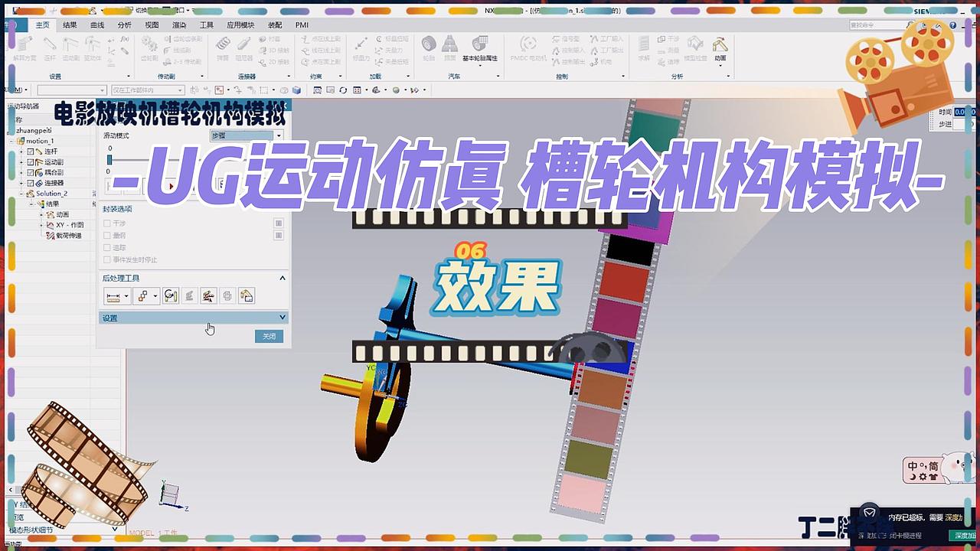The width and height of the screenshot is (980, 551).
Task: Open the 应用模块 ribbon tab
Action: (240, 24)
